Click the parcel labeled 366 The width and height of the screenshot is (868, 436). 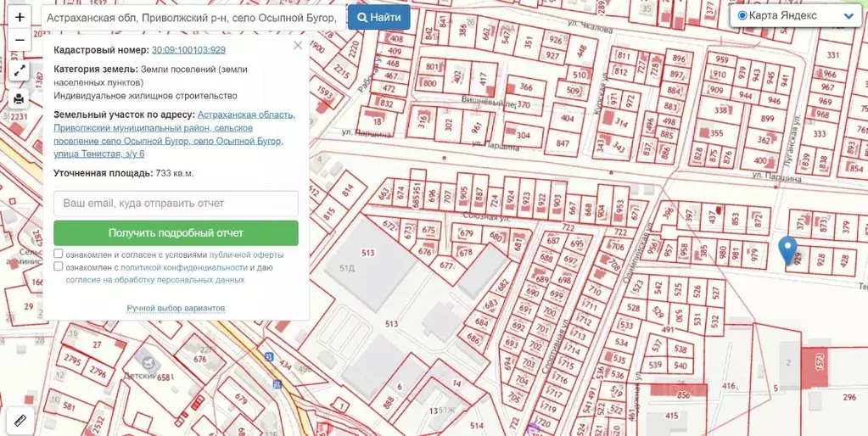[x=525, y=87]
